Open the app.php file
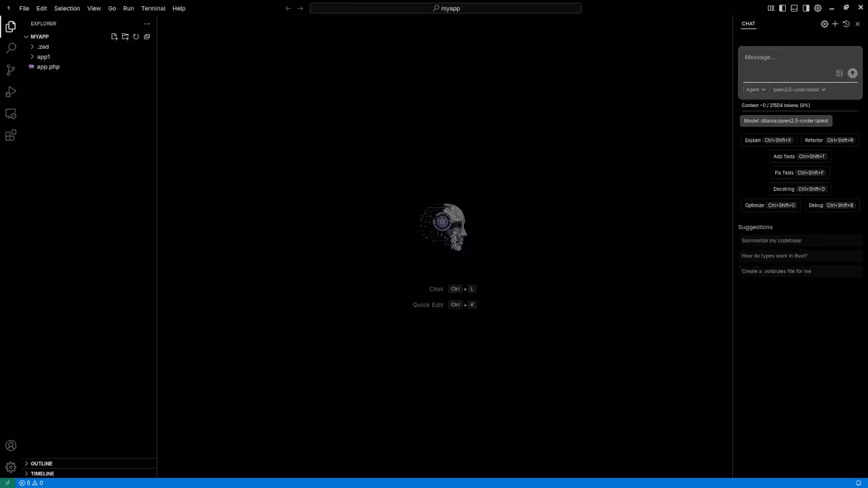The image size is (868, 488). tap(48, 66)
